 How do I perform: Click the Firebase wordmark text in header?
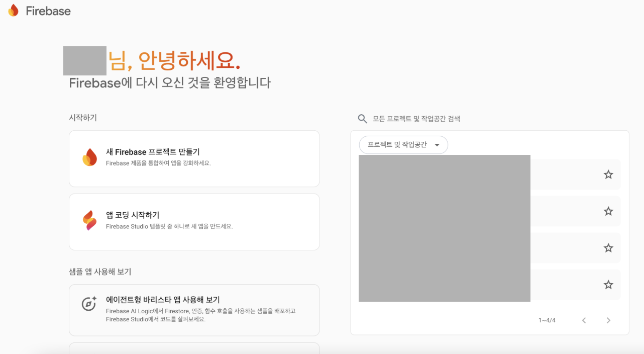click(48, 11)
